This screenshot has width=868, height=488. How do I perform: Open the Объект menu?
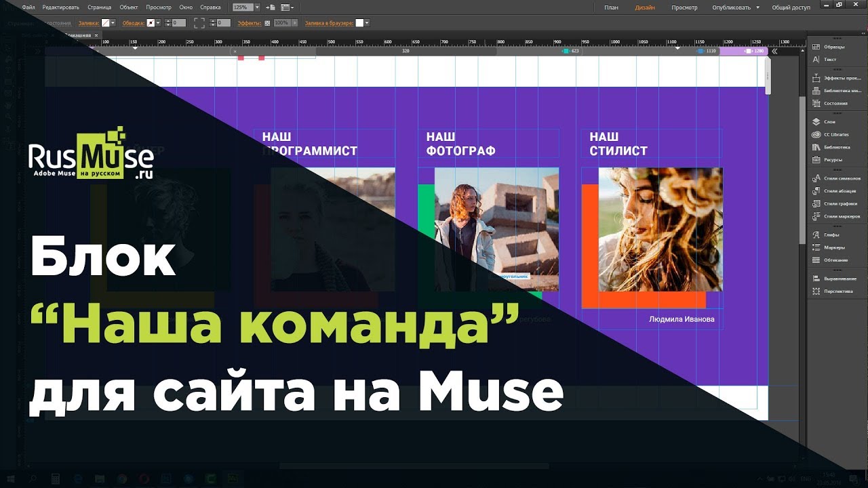point(129,7)
